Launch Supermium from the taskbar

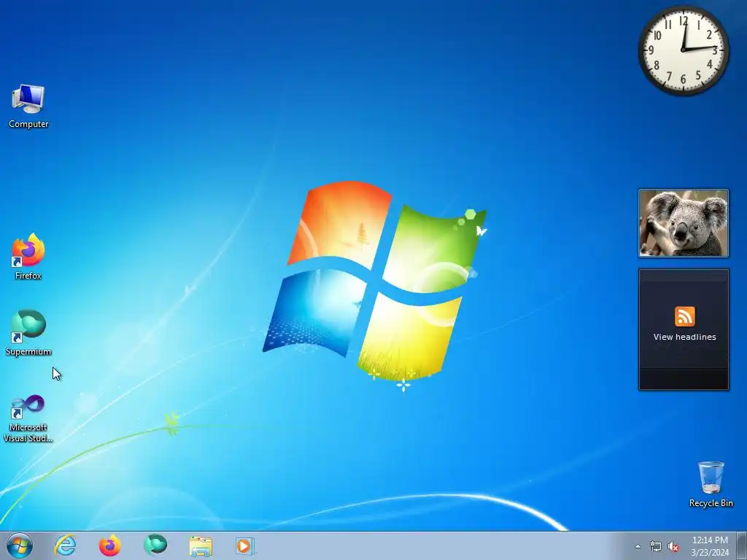pyautogui.click(x=155, y=545)
